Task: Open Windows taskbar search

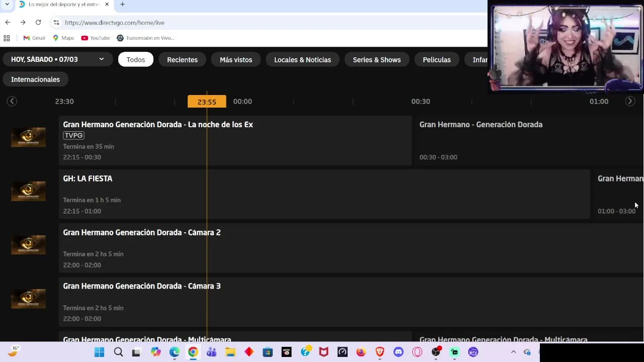Action: [x=118, y=352]
